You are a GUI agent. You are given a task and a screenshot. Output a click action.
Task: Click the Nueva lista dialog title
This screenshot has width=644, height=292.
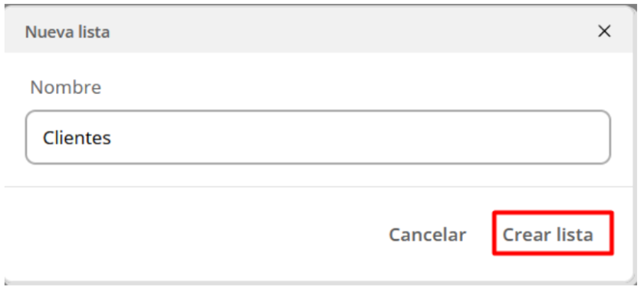[x=67, y=31]
